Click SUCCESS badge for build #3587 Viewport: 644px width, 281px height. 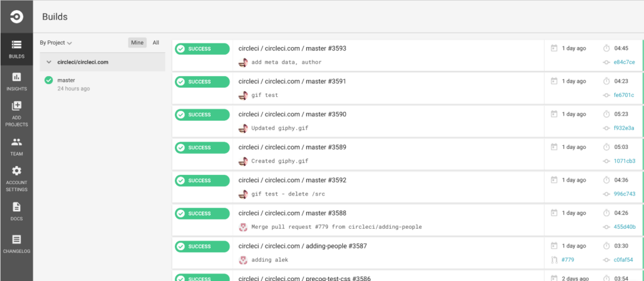202,246
